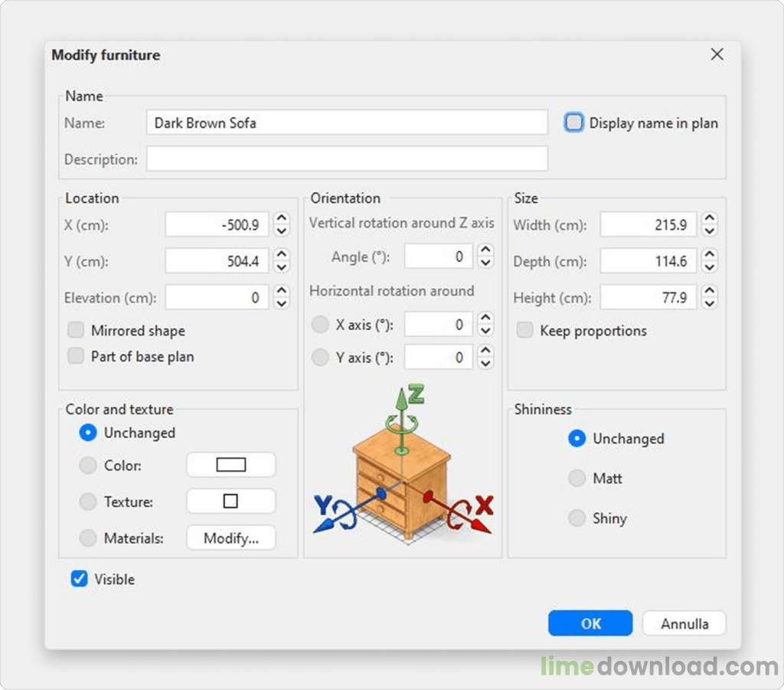Increase the Depth (cm) value
784x690 pixels.
pos(709,254)
